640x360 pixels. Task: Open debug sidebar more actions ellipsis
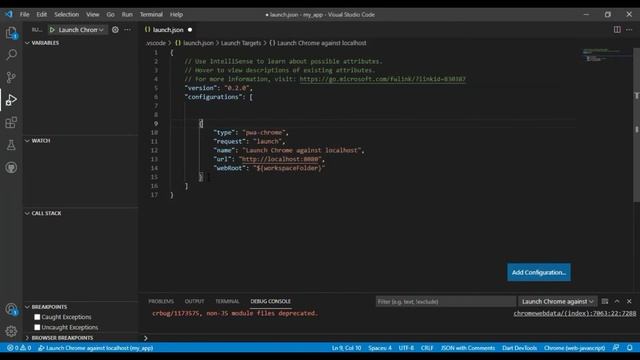point(128,30)
